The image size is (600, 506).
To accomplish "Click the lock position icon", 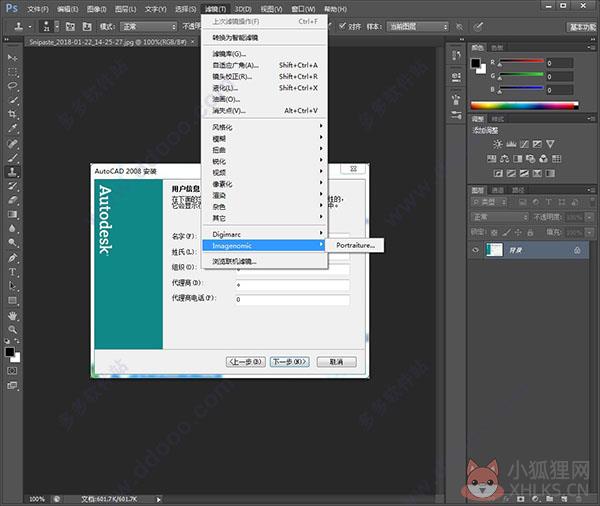I will [518, 232].
